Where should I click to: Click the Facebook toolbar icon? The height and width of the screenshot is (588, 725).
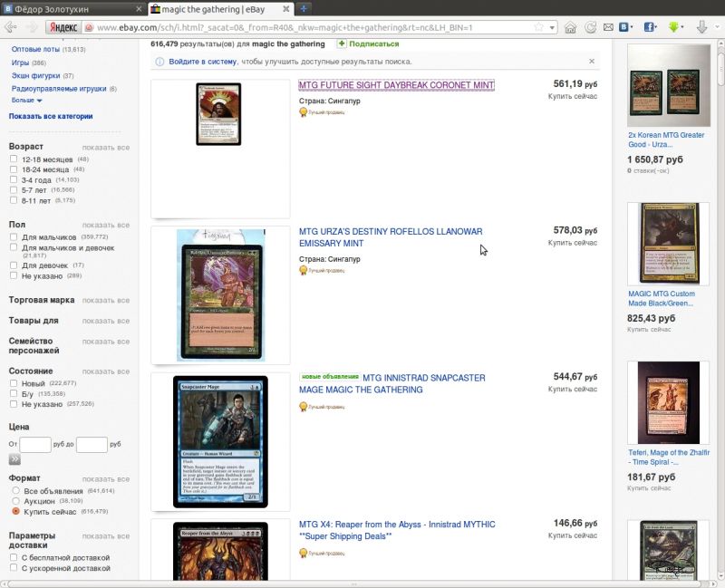coord(650,27)
